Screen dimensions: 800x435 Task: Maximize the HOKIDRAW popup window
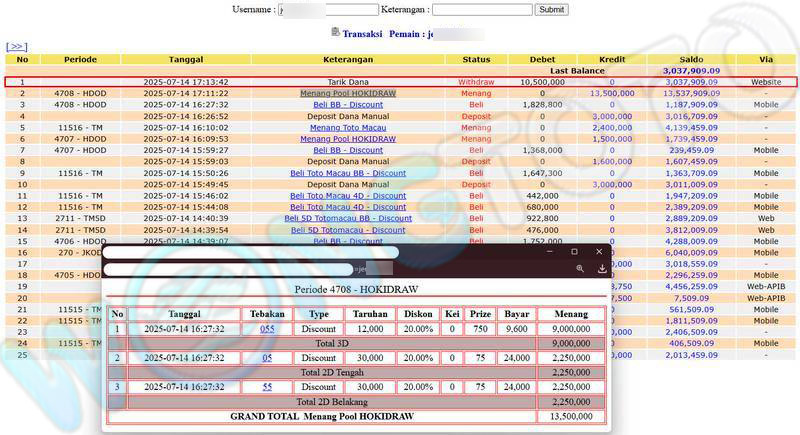(574, 252)
